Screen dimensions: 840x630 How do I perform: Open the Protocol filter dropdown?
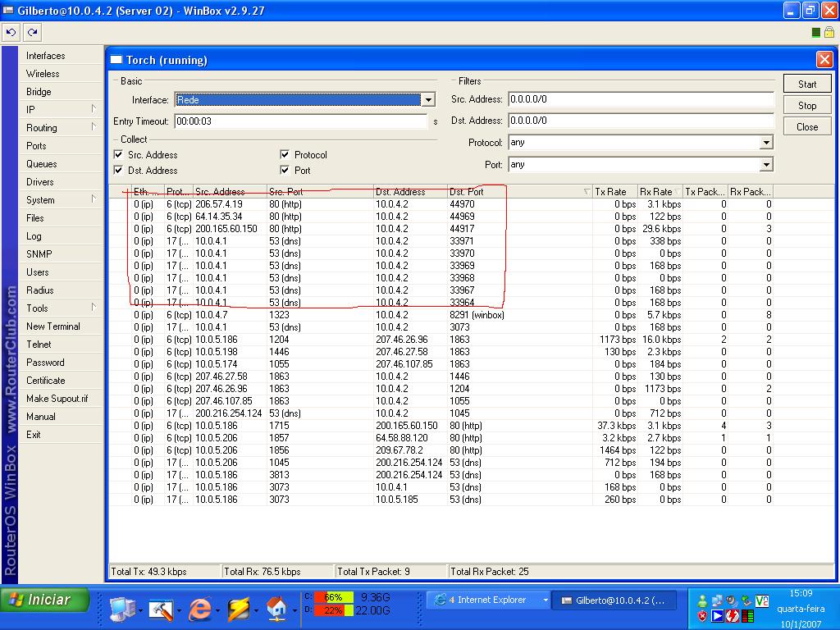tap(767, 143)
